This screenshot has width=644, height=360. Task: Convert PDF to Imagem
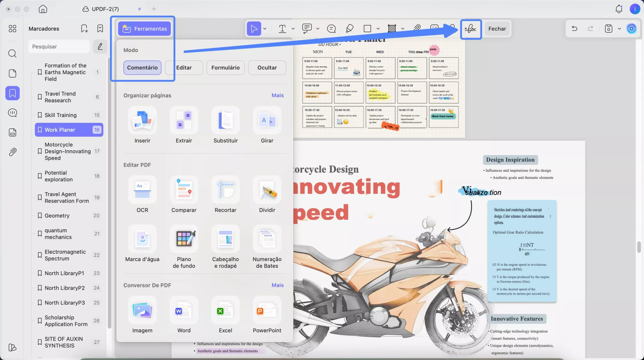pyautogui.click(x=142, y=315)
